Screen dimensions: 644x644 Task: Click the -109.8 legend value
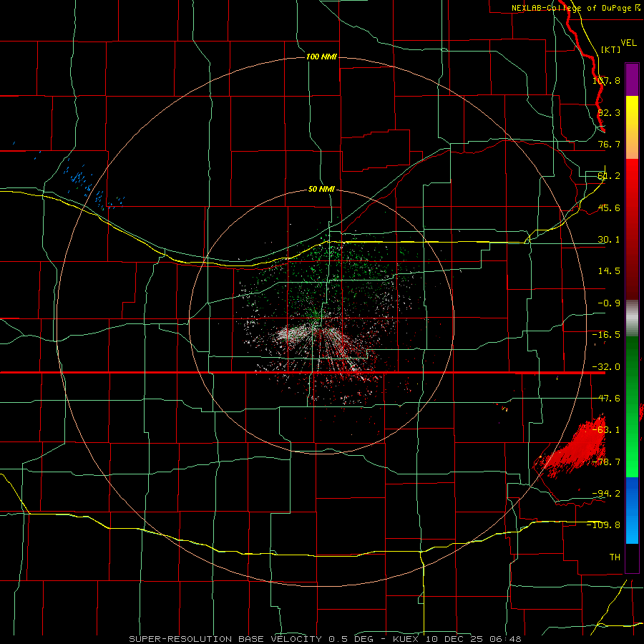click(603, 525)
